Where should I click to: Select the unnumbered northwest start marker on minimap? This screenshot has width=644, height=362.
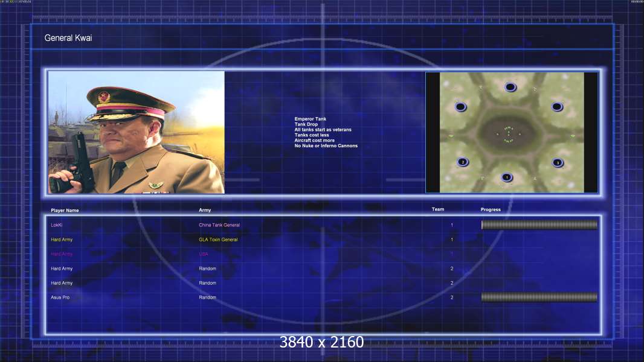coord(460,107)
